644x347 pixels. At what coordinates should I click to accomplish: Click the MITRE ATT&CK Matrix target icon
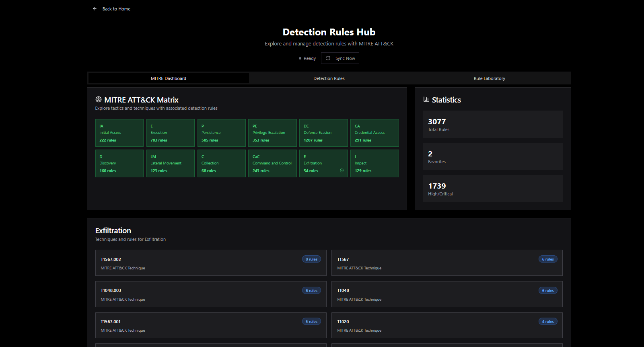click(x=99, y=100)
